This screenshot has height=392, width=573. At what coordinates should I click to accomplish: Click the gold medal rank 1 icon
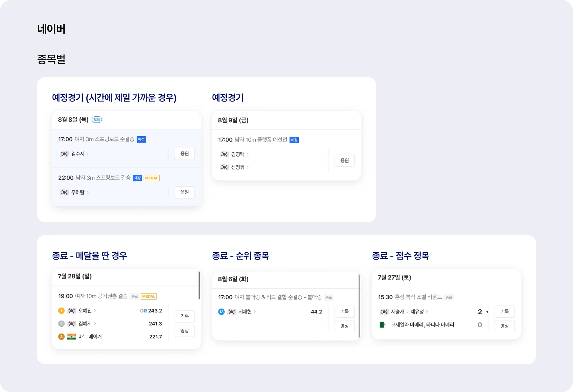[61, 311]
